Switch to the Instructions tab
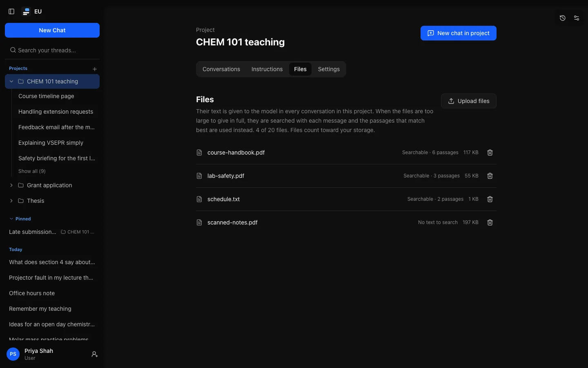The width and height of the screenshot is (588, 368). (x=267, y=69)
